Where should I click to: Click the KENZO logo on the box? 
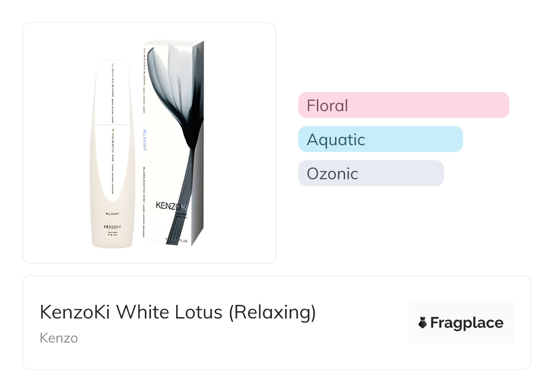(x=168, y=205)
